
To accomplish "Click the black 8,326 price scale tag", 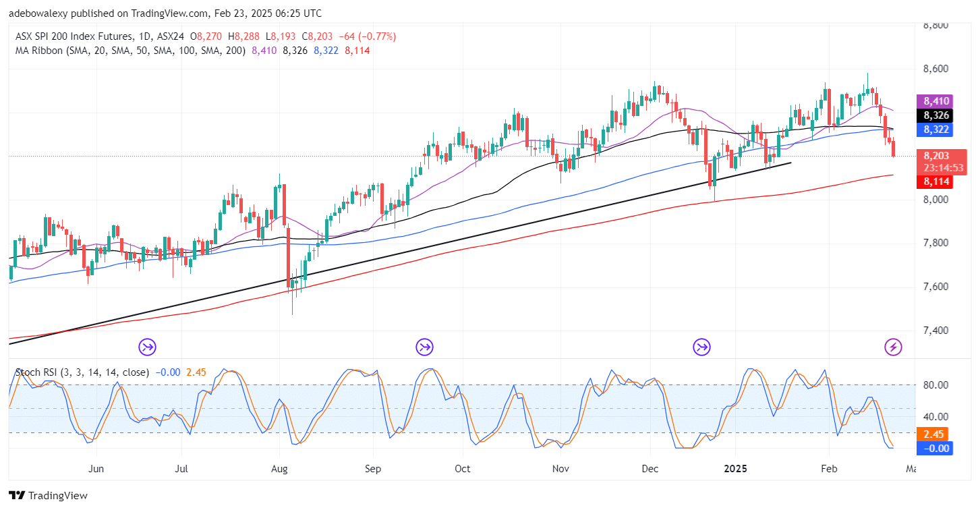I will [x=936, y=115].
